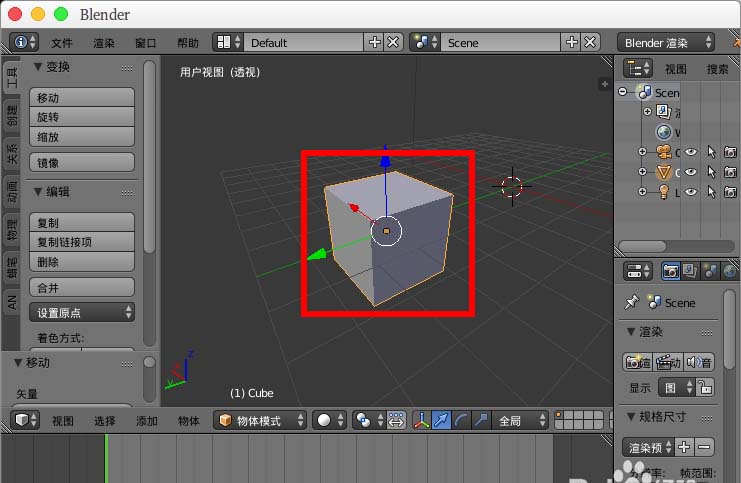Select the Cube mesh icon in outliner
The image size is (741, 483).
point(663,172)
